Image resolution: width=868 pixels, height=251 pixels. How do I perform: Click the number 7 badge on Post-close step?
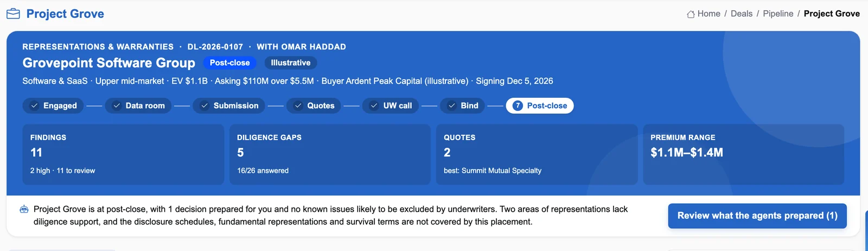point(518,106)
